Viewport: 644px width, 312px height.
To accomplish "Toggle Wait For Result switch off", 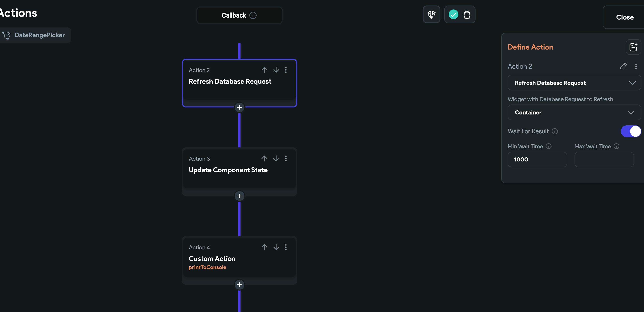I will point(631,131).
